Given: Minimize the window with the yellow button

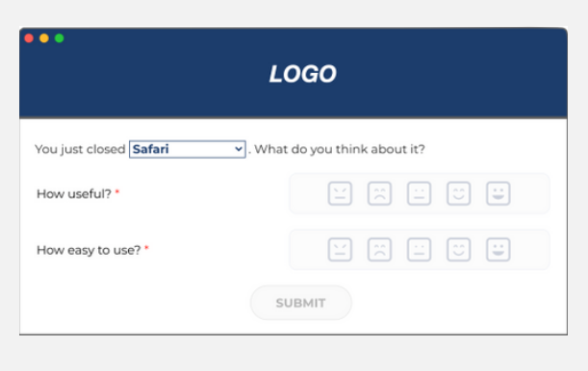Looking at the screenshot, I should coord(44,38).
